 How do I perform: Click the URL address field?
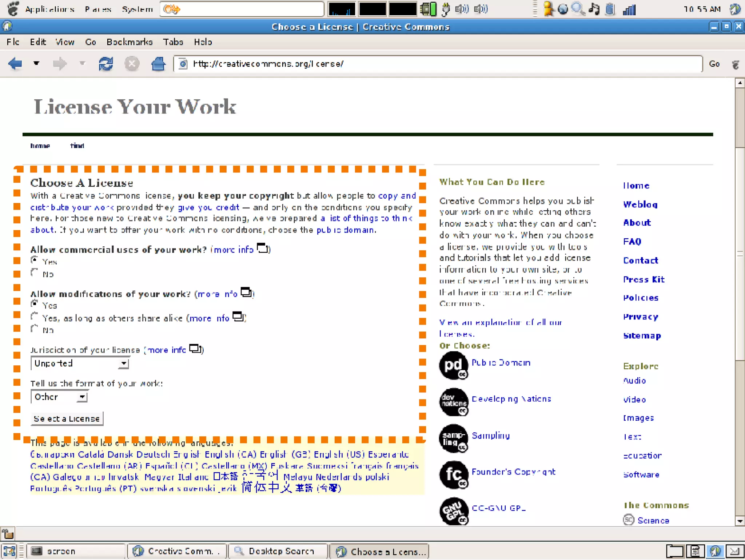point(437,64)
